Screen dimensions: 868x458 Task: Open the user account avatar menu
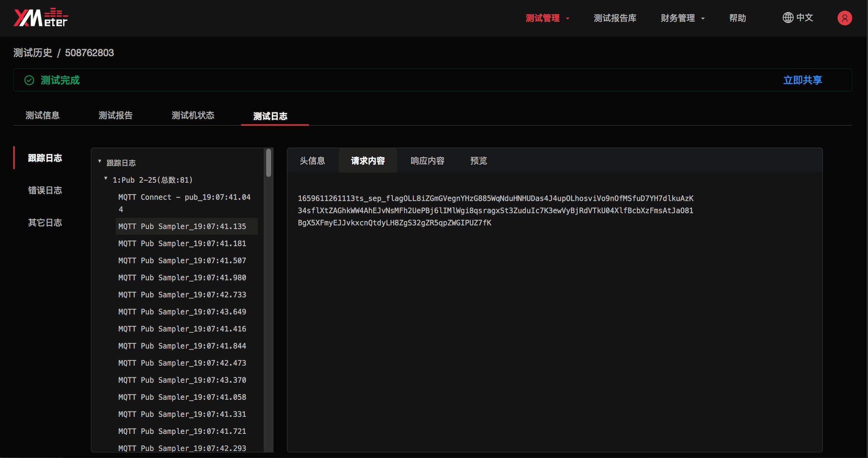845,18
